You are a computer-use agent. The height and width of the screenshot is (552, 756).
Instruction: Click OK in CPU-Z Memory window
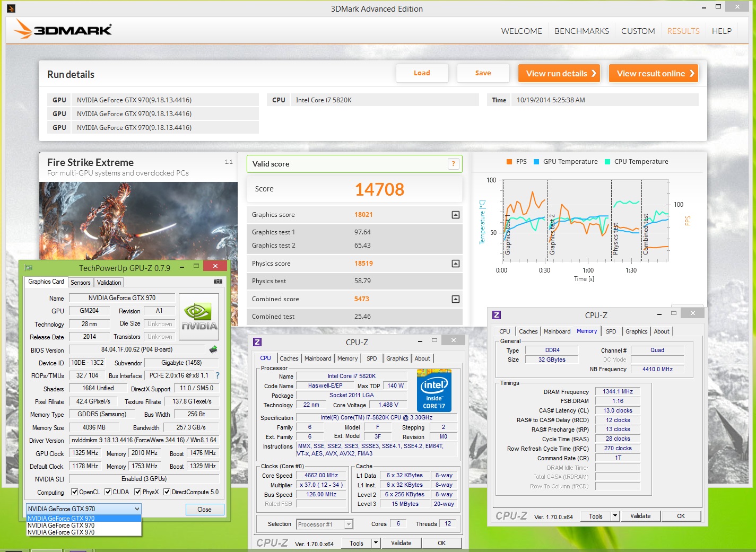click(681, 516)
